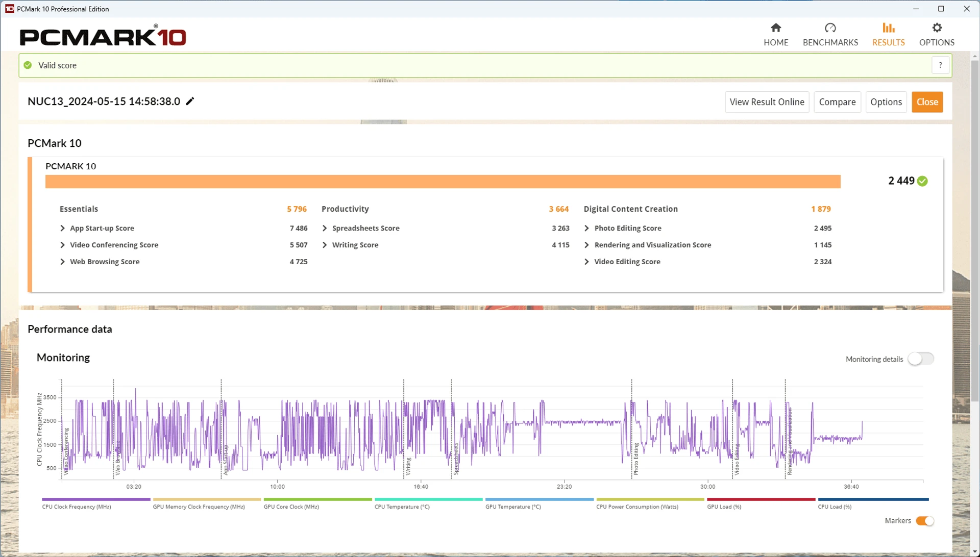This screenshot has height=557, width=980.
Task: Click the Monitoring heading
Action: click(63, 358)
